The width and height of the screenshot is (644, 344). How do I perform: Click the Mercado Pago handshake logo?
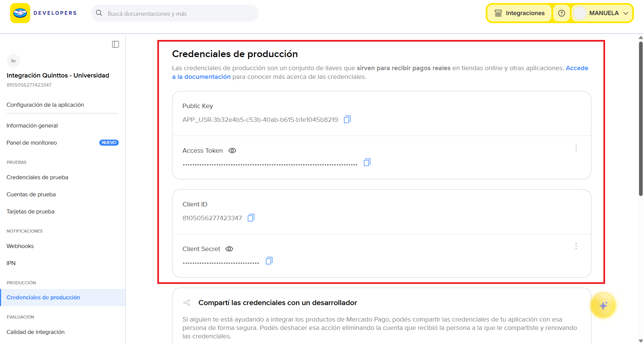coord(20,13)
